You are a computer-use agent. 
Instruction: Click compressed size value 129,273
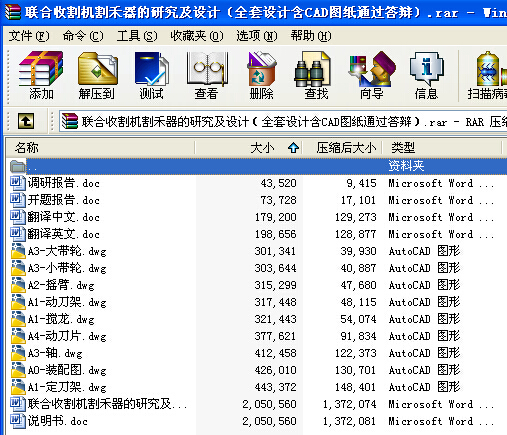click(x=355, y=217)
